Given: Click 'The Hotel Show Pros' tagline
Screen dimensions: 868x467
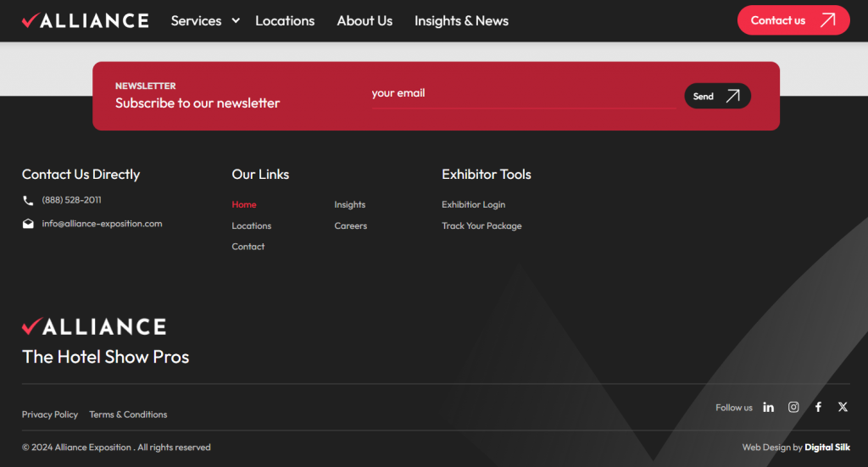Looking at the screenshot, I should [105, 357].
